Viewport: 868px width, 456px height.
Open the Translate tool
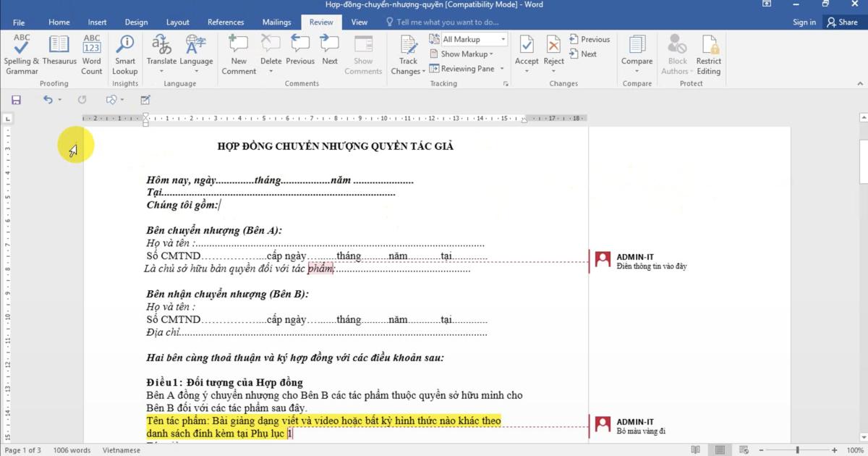161,51
